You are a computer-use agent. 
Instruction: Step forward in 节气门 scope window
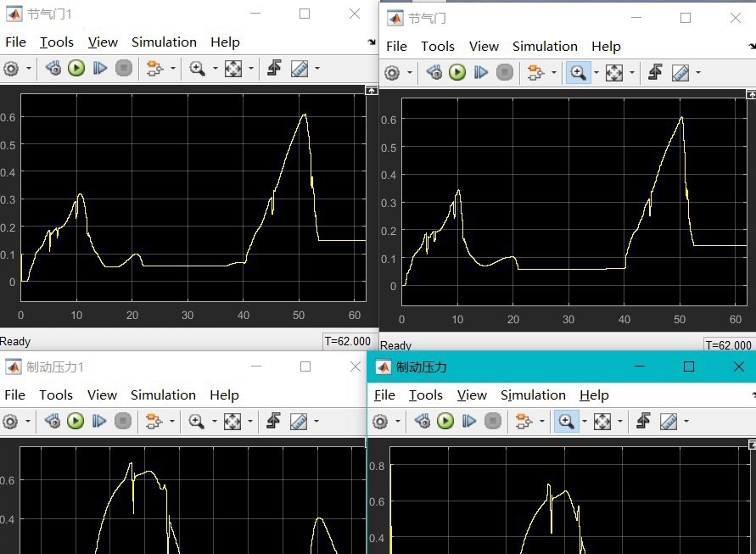[x=481, y=72]
